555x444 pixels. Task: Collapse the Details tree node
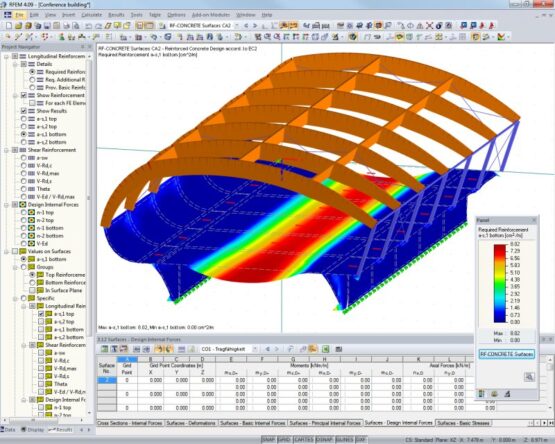pos(15,64)
